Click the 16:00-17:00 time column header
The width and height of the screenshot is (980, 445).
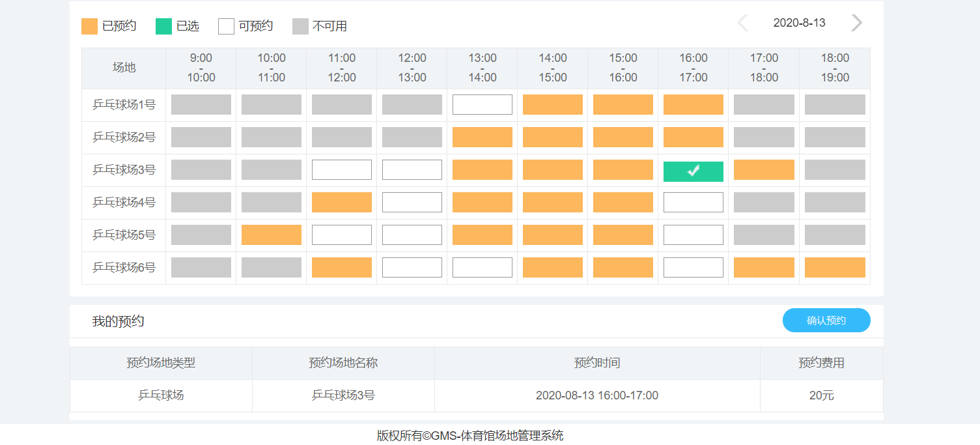tap(693, 68)
